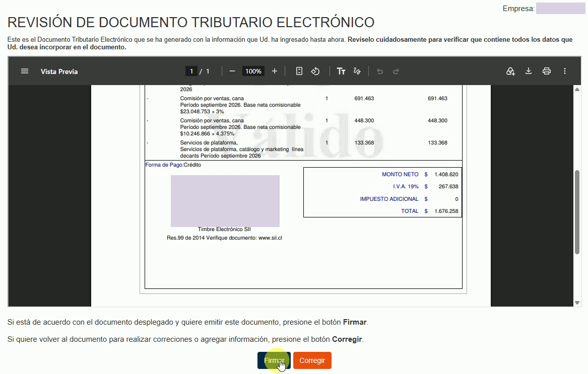This screenshot has height=374, width=588.
Task: Click Forma de Pago:Crédito text
Action: coord(173,165)
